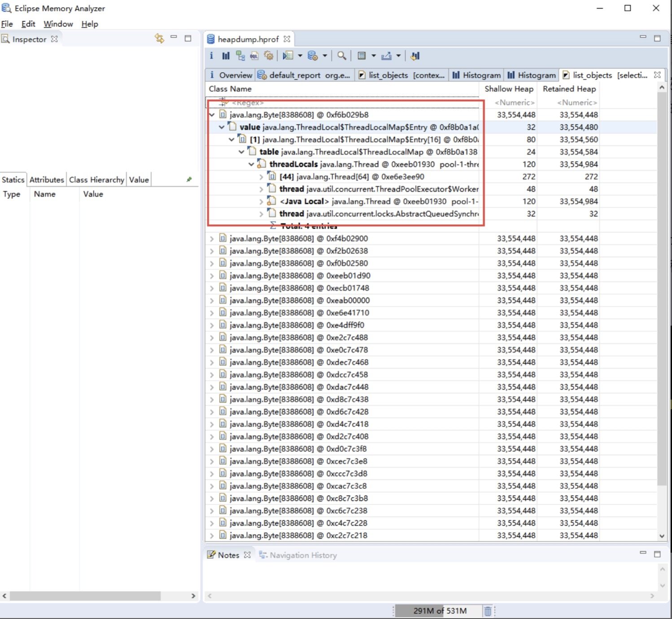Switch to the Overview tab
This screenshot has height=619, width=672.
[231, 75]
